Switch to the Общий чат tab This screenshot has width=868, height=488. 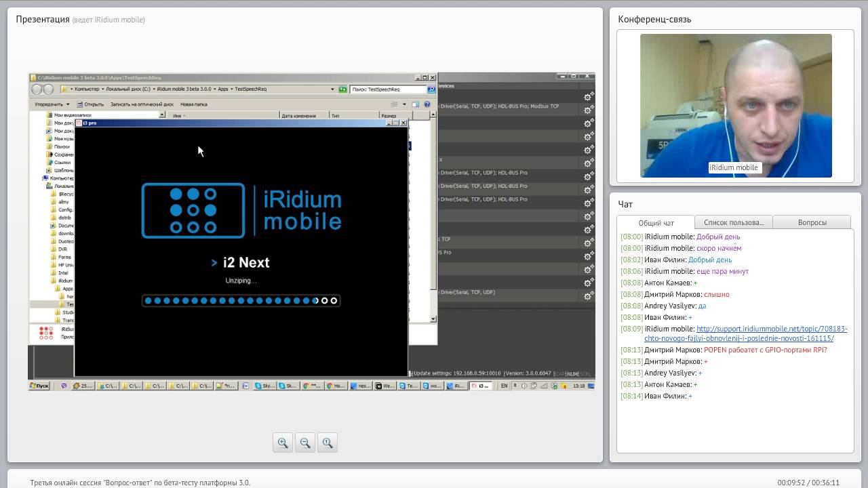pos(656,223)
